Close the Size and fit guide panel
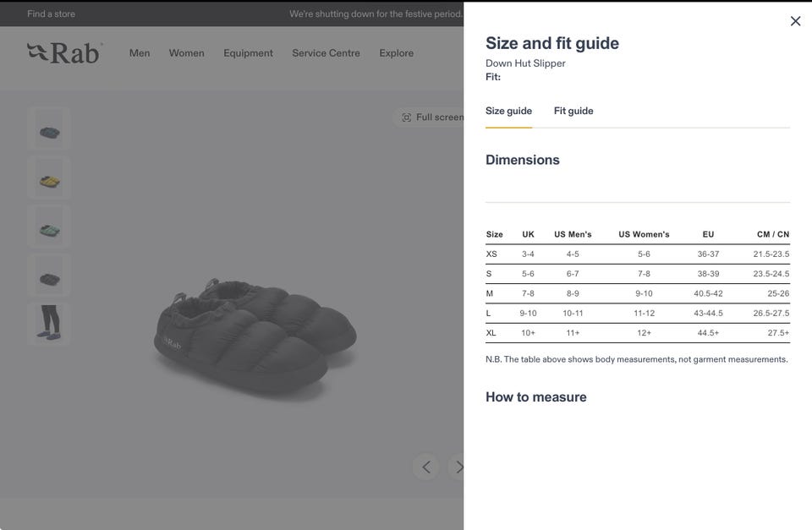812x530 pixels. point(795,21)
